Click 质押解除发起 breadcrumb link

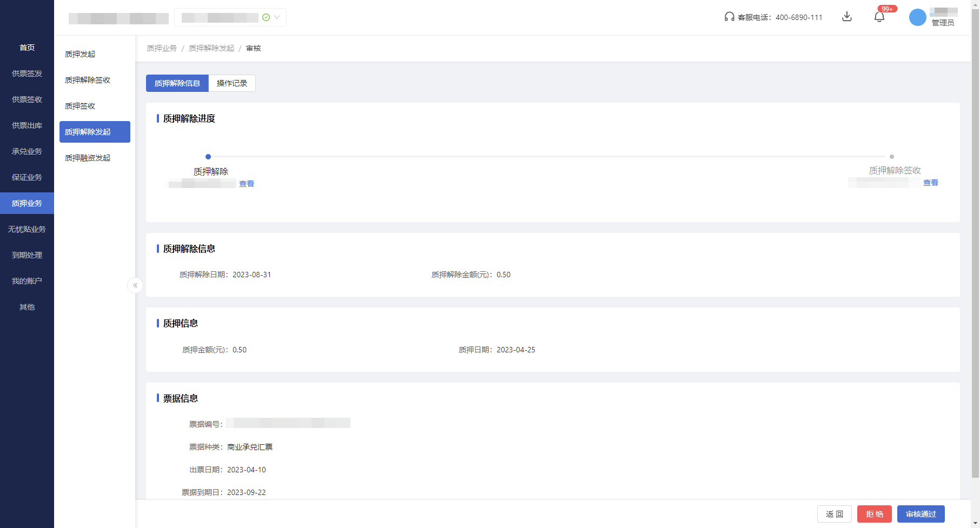point(211,48)
